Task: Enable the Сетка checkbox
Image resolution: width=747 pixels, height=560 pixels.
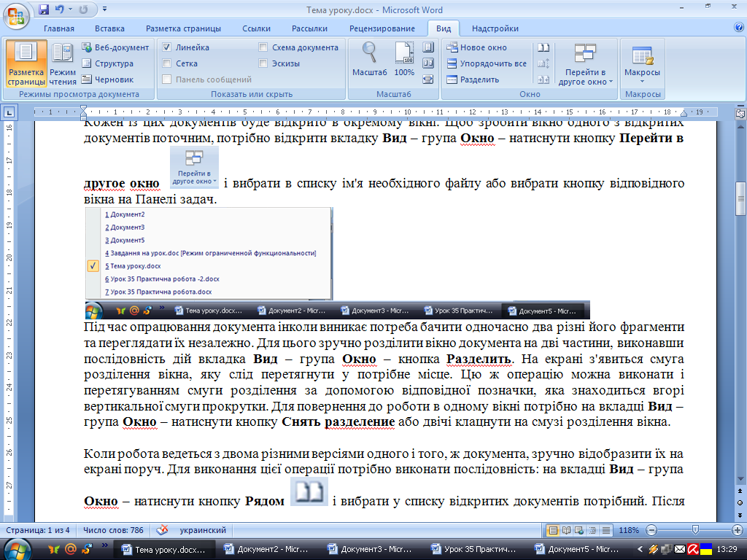Action: 167,63
